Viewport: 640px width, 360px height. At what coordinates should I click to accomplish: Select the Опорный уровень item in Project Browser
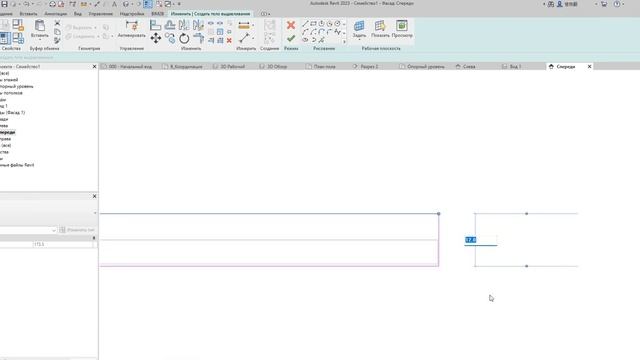pos(17,87)
